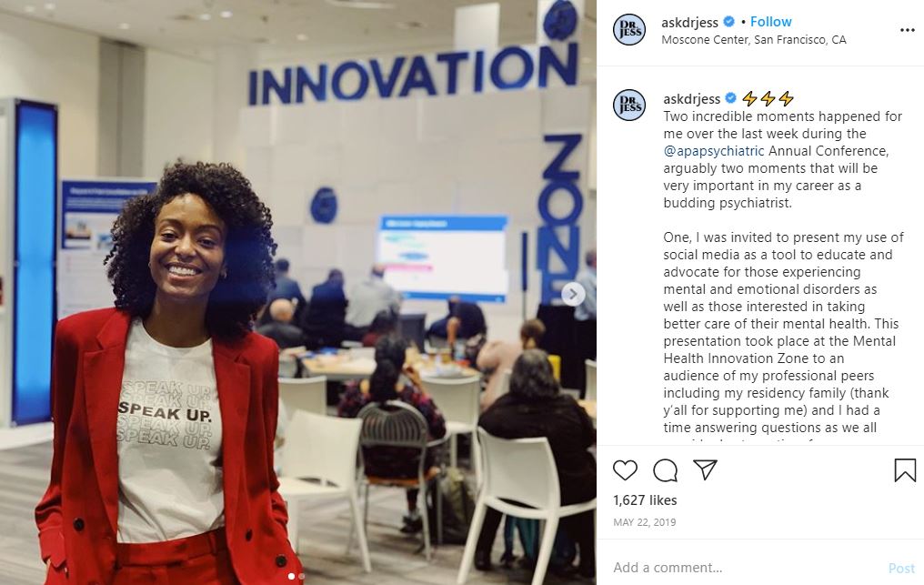The height and width of the screenshot is (585, 924).
Task: Click the Post comment button
Action: pyautogui.click(x=901, y=568)
